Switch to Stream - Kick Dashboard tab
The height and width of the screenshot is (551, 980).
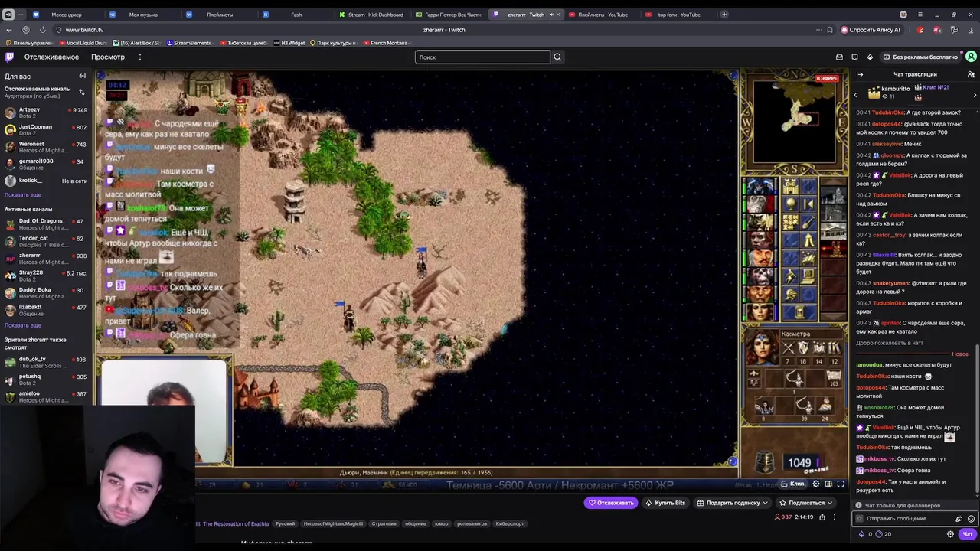point(373,15)
